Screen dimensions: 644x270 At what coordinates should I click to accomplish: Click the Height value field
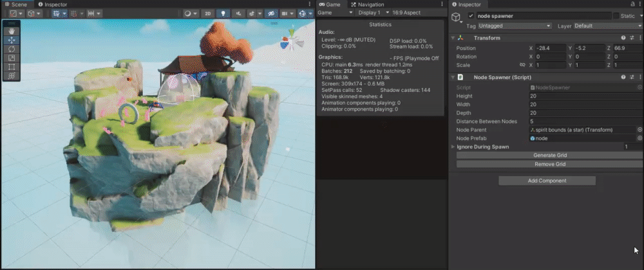tap(586, 96)
